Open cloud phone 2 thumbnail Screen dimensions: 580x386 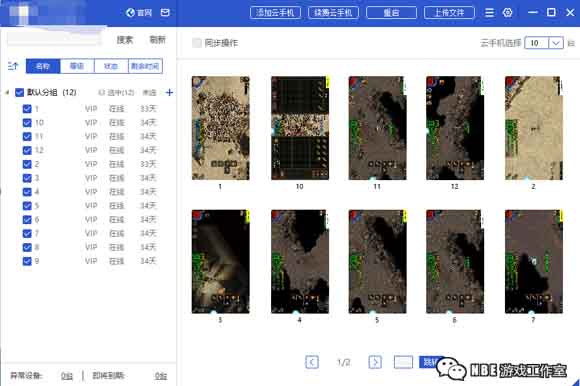[534, 128]
